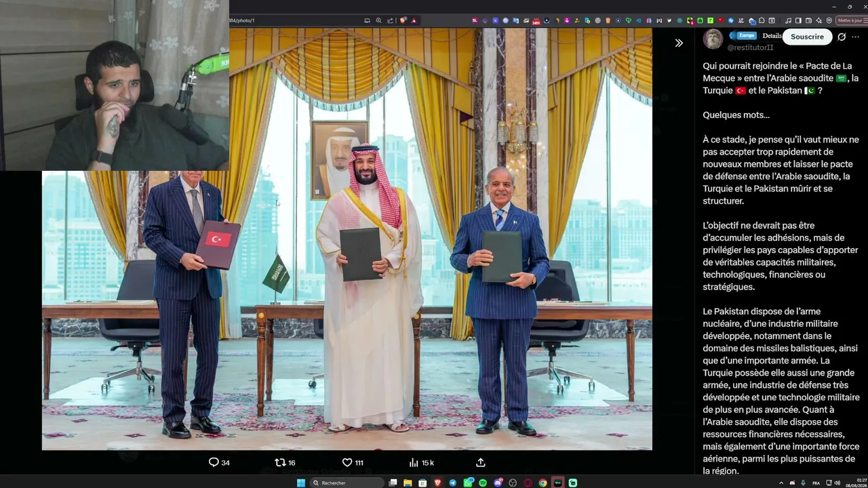This screenshot has width=868, height=488.
Task: Open Discord from the taskbar
Action: coord(498,483)
